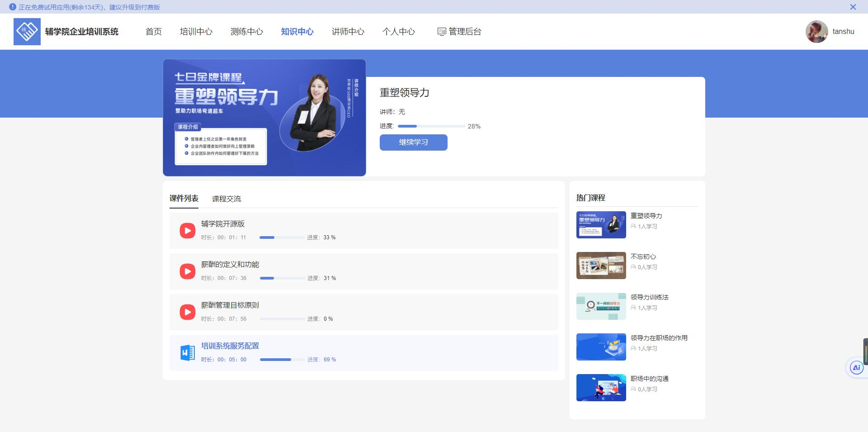Open the tanshu user avatar
This screenshot has width=868, height=432.
[816, 32]
